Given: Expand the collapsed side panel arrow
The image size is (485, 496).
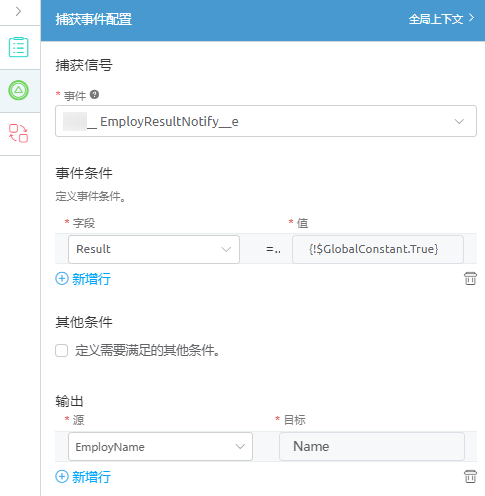Looking at the screenshot, I should 18,12.
